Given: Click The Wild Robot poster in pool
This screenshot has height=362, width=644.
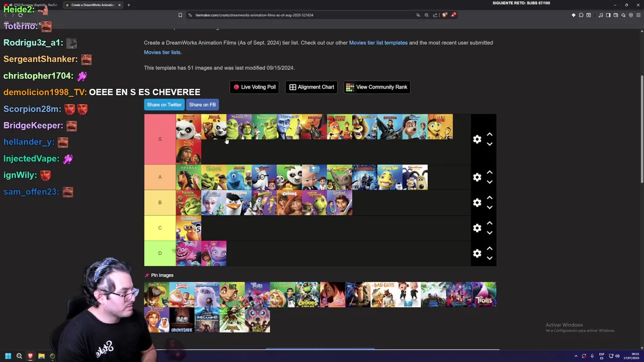Looking at the screenshot, I should pos(257,320).
